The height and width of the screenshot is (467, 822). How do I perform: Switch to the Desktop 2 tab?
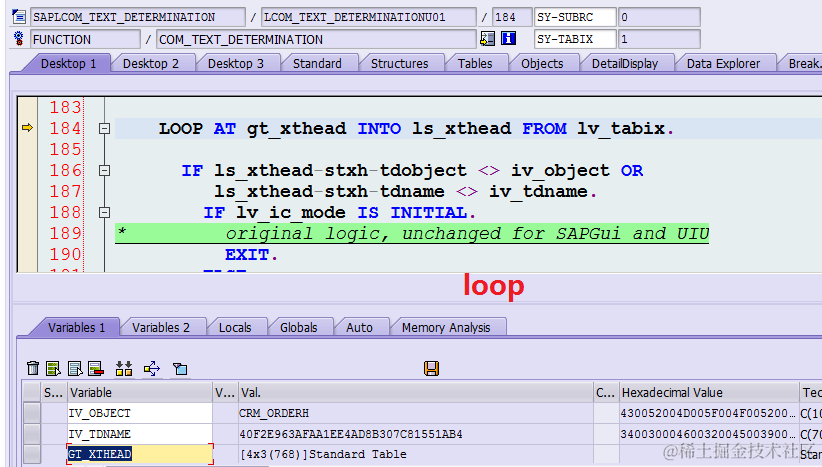151,63
